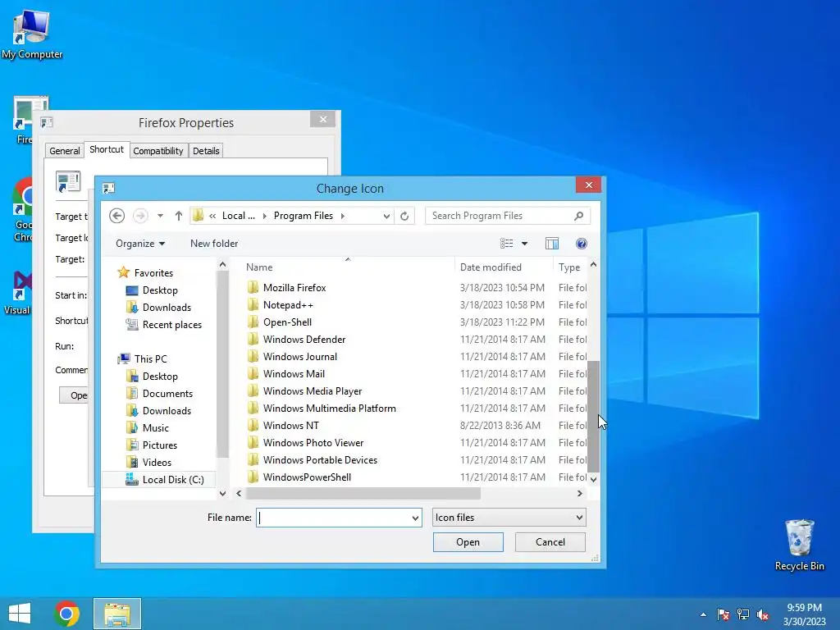Select the Windows Defender folder
This screenshot has width=840, height=630.
point(304,339)
